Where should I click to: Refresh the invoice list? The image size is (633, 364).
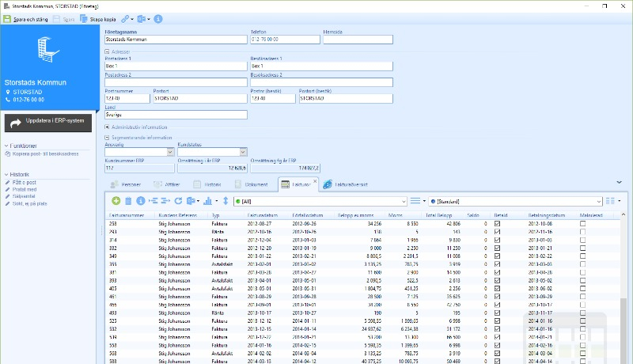(x=179, y=201)
